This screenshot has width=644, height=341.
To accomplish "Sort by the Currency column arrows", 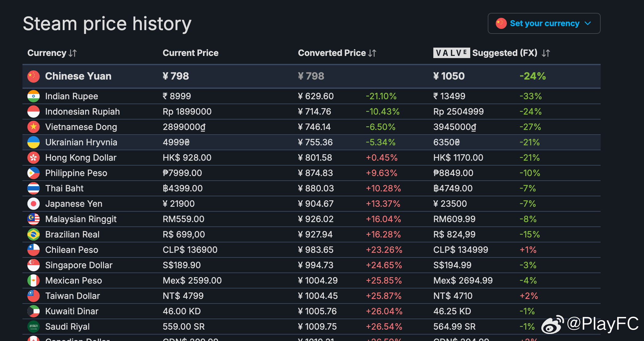I will point(73,53).
